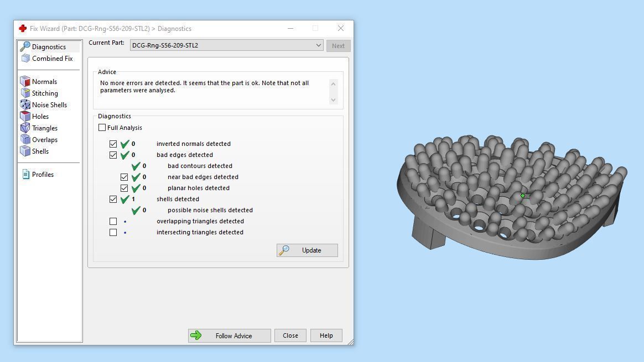
Task: Click the Combined Fix cube icon
Action: 25,58
